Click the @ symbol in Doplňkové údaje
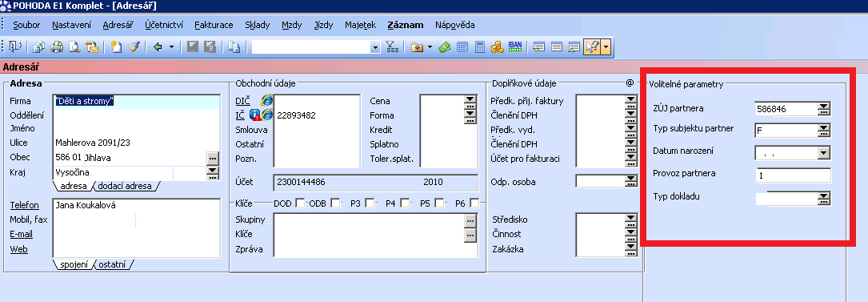The height and width of the screenshot is (302, 868). click(630, 83)
